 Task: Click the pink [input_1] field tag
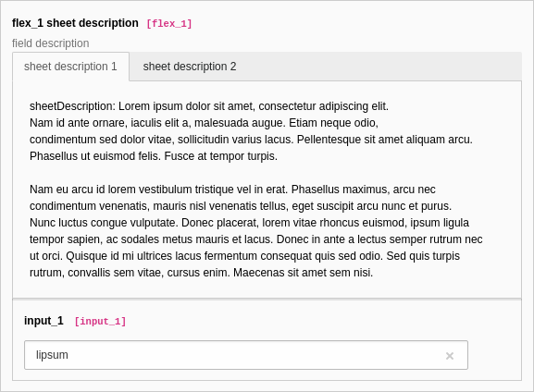[100, 321]
